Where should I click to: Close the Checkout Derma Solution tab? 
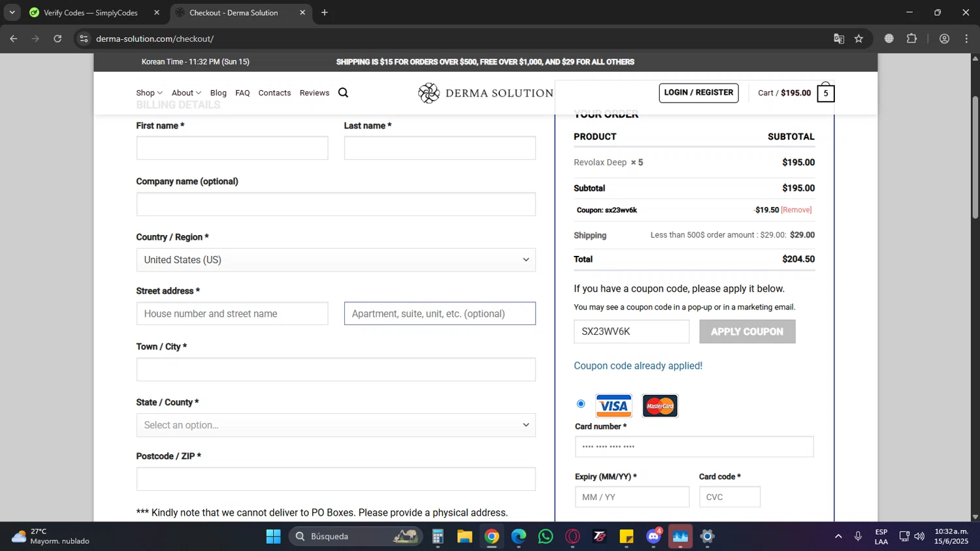pyautogui.click(x=302, y=12)
